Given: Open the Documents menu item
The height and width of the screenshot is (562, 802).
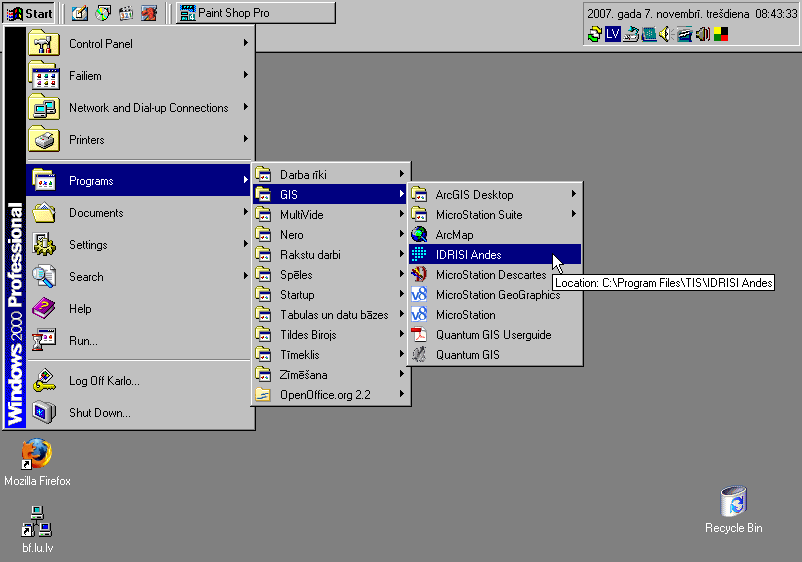Looking at the screenshot, I should [138, 213].
